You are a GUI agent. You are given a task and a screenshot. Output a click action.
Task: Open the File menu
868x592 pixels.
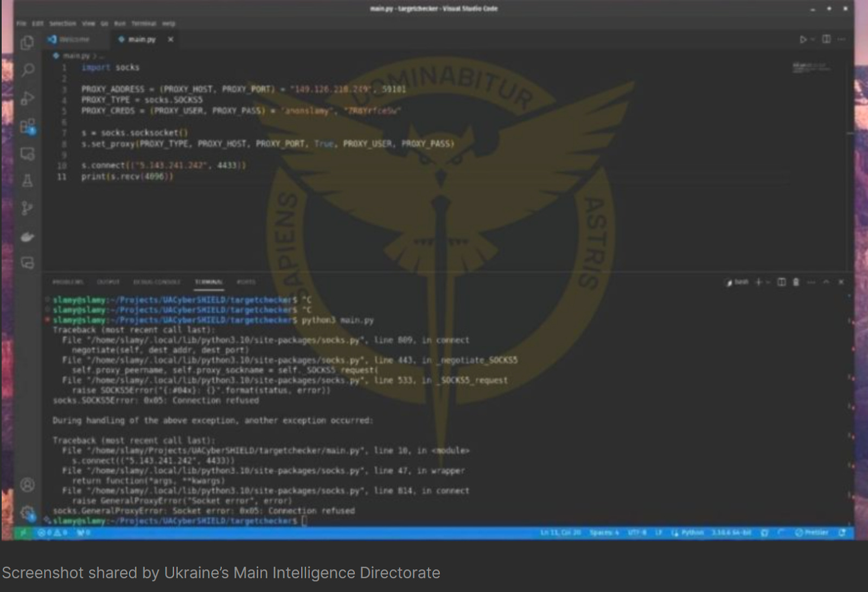point(21,23)
